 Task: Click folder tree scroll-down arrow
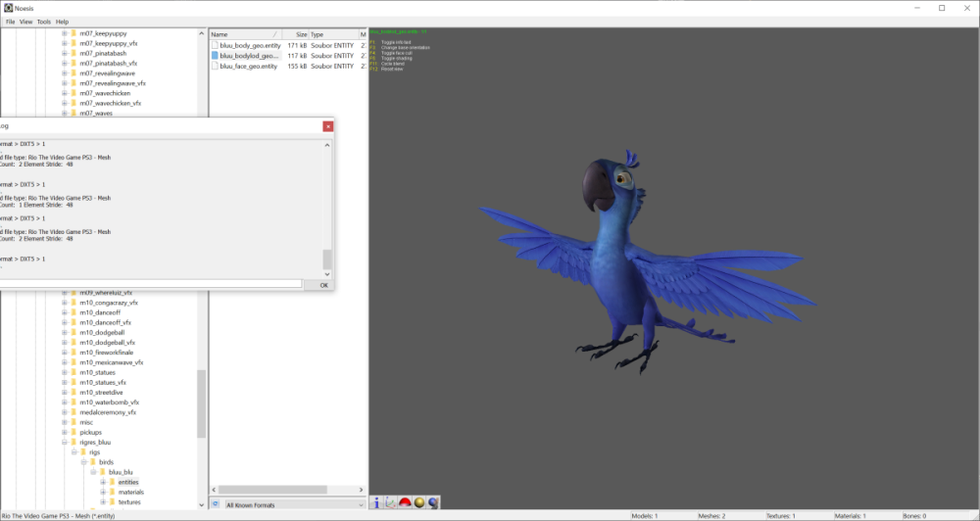[201, 504]
